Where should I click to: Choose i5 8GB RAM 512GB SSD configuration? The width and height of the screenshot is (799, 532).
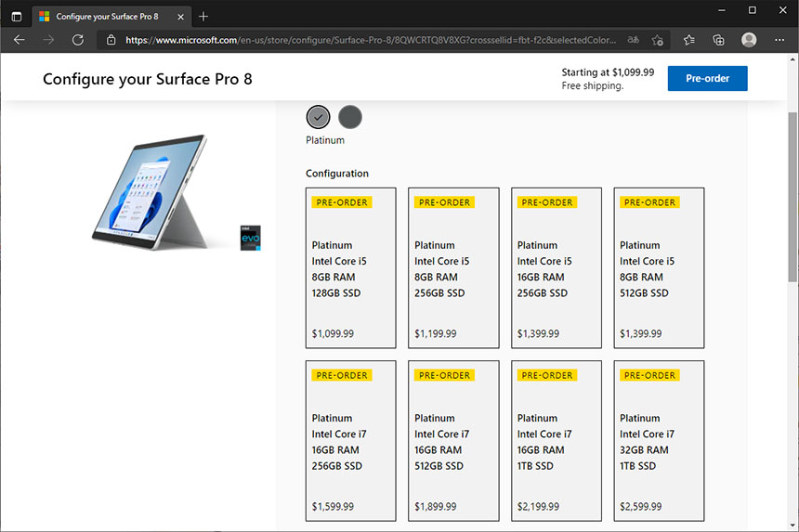(659, 267)
